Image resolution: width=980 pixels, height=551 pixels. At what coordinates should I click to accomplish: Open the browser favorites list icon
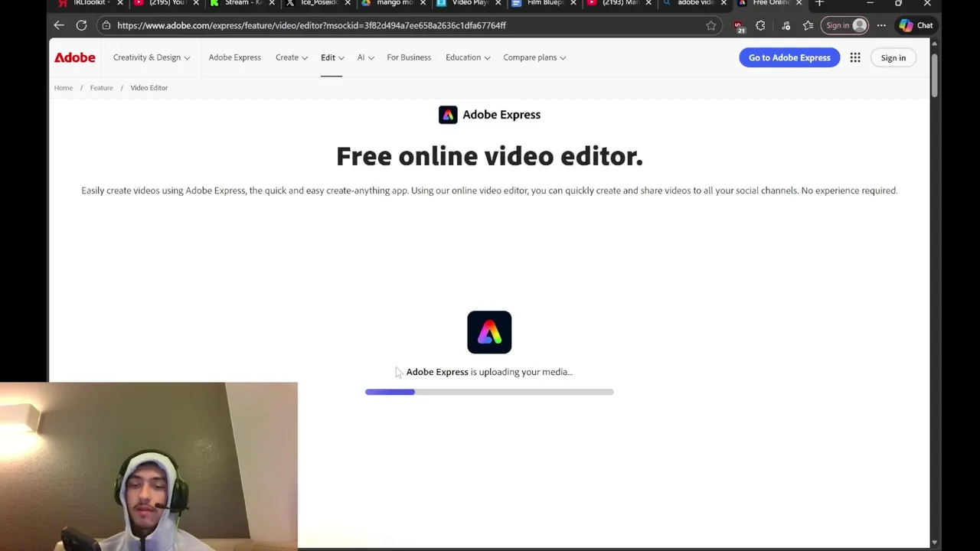[808, 25]
